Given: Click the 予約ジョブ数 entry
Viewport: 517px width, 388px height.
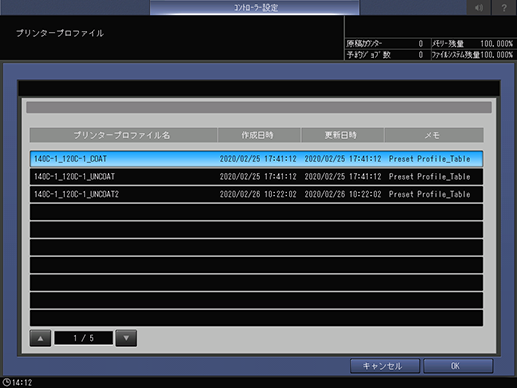Looking at the screenshot, I should 385,55.
